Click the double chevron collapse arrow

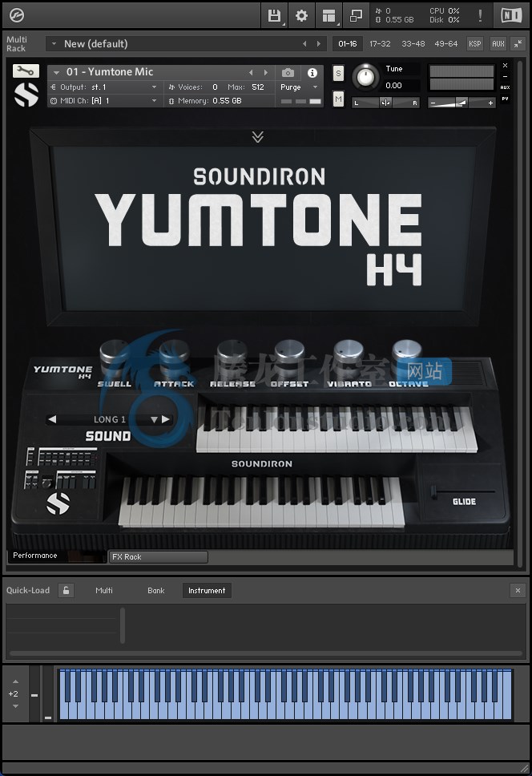[258, 136]
